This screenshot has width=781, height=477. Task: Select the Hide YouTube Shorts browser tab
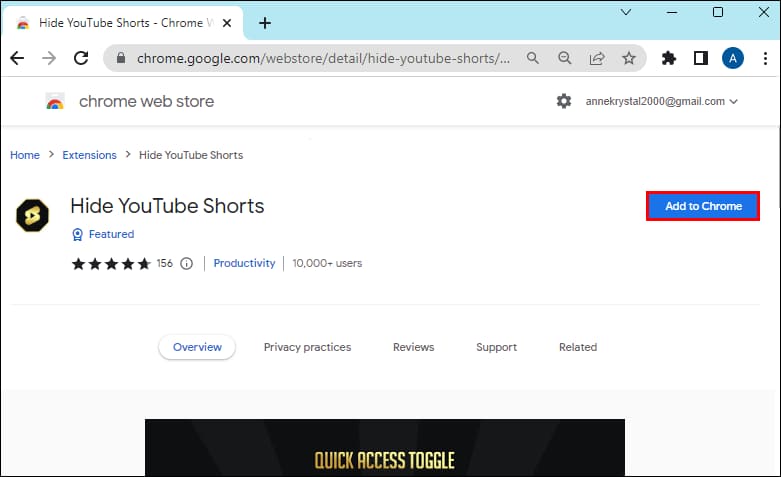[123, 23]
